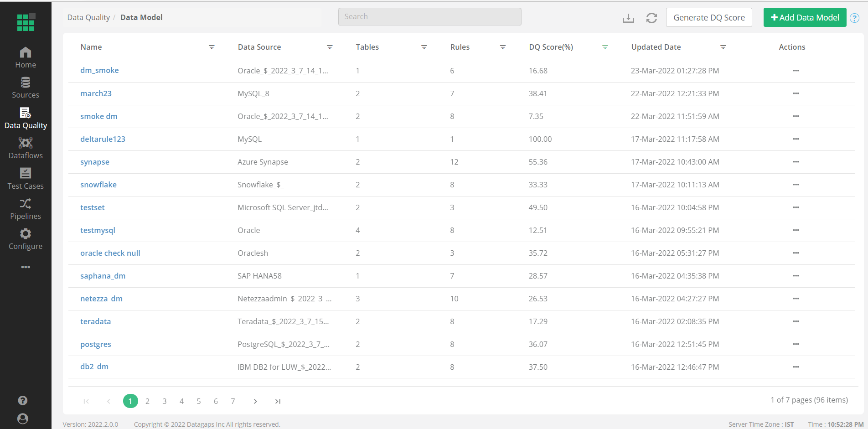Select the Pipelines icon
The height and width of the screenshot is (429, 868).
click(26, 208)
